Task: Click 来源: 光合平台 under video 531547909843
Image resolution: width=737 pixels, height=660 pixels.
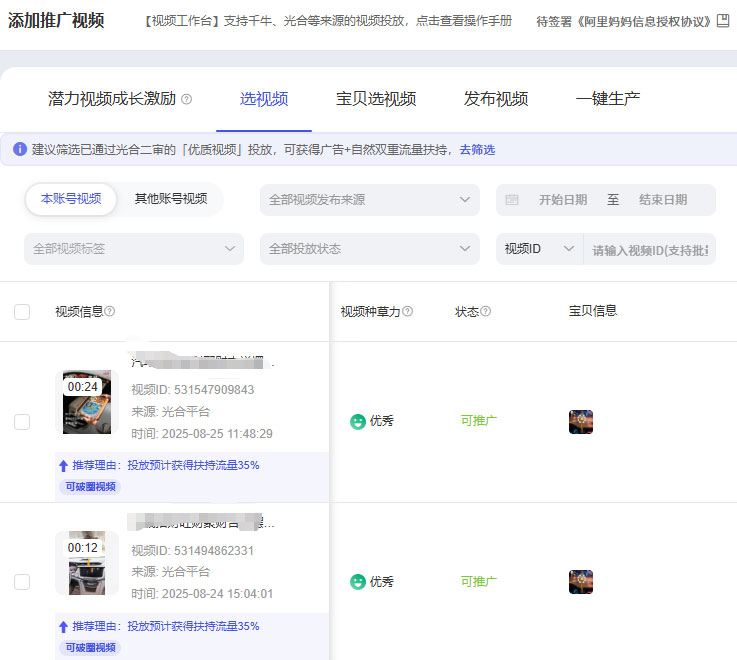Action: [170, 412]
